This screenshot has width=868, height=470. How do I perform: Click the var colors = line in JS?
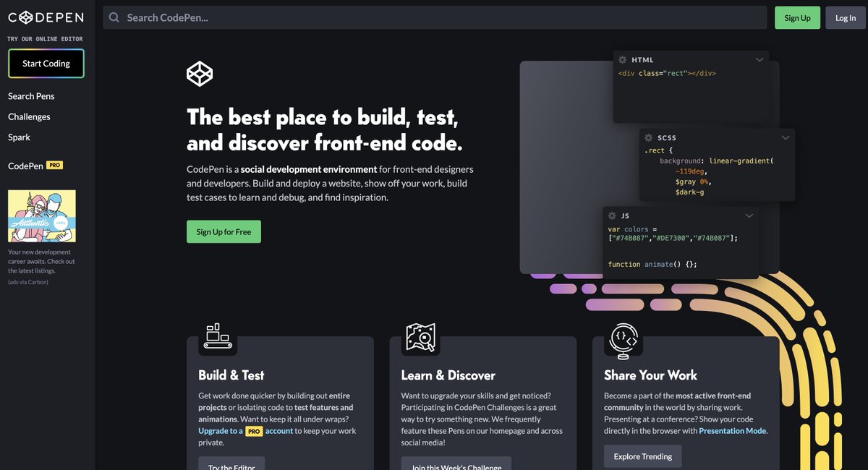pyautogui.click(x=631, y=229)
